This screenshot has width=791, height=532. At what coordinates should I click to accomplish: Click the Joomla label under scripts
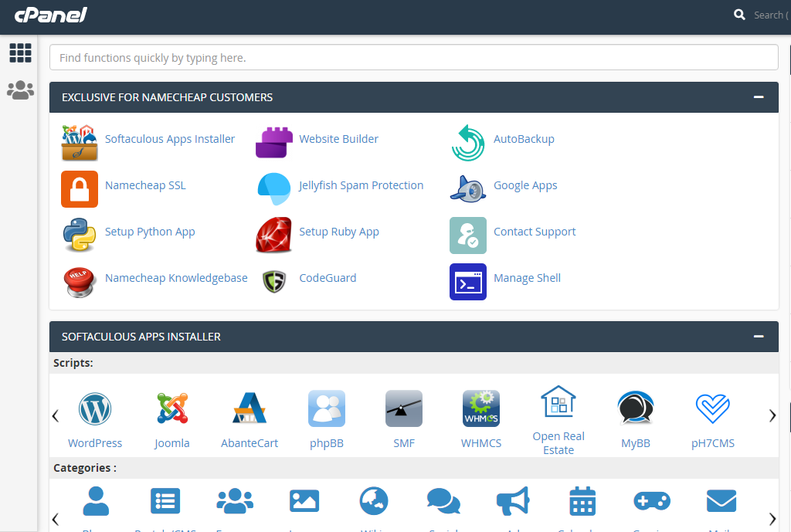click(x=172, y=443)
